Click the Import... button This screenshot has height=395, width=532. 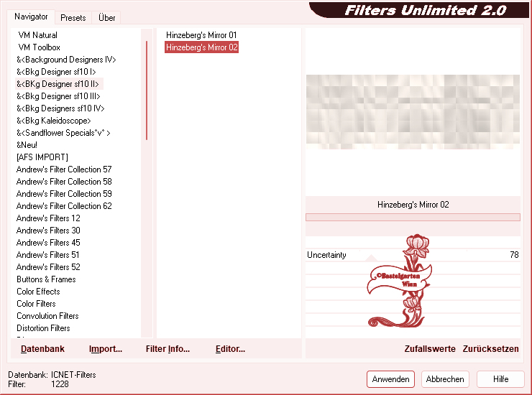point(106,349)
